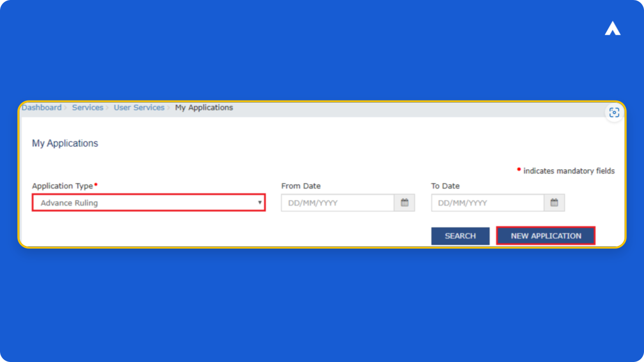
Task: Click the white triangular logo icon
Action: pyautogui.click(x=613, y=29)
